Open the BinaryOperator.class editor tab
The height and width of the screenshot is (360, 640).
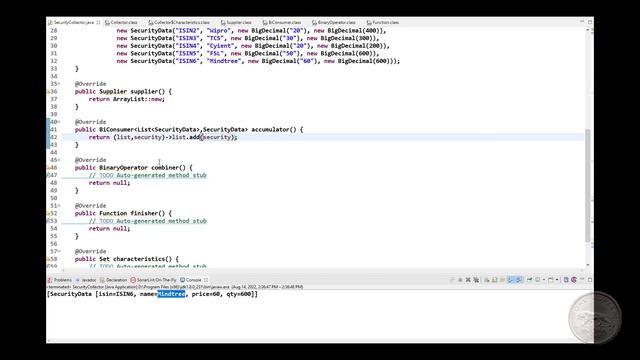(333, 22)
